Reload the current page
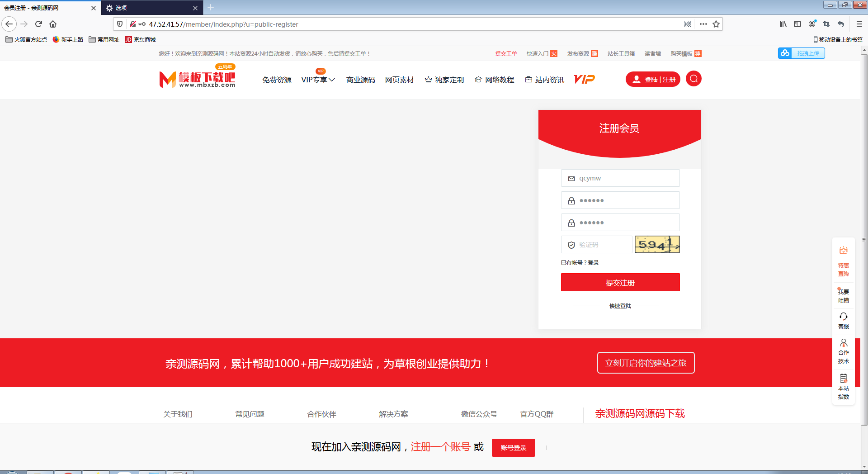 [38, 24]
